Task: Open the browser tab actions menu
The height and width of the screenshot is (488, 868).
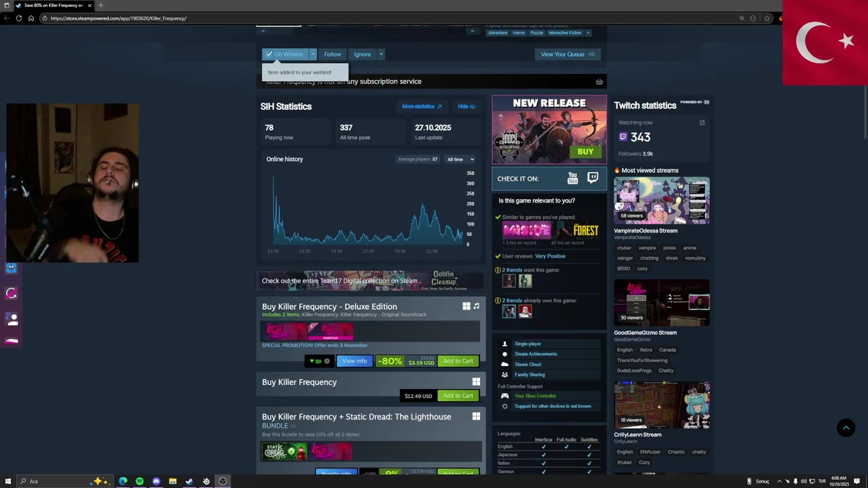Action: click(7, 5)
